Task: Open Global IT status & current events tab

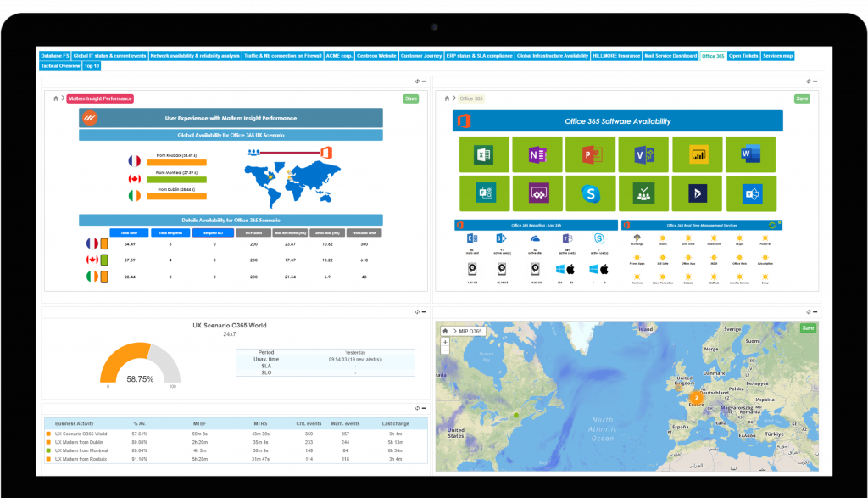Action: pos(109,56)
